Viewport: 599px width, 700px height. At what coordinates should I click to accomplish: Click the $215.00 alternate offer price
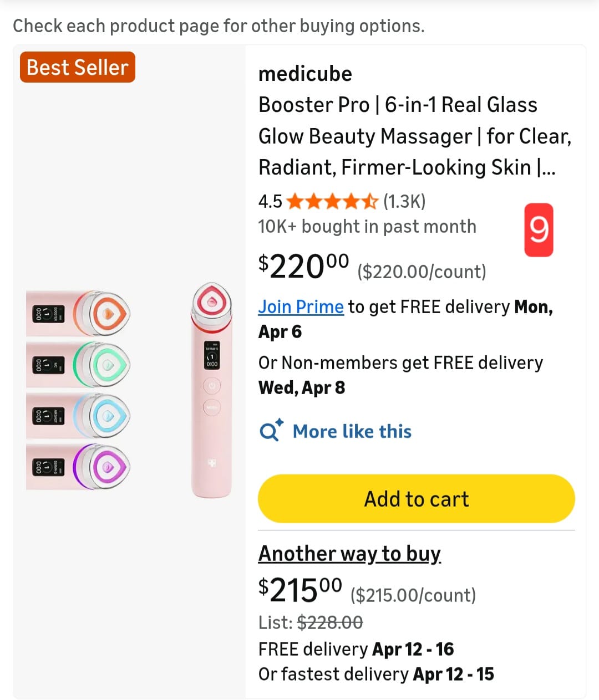click(x=300, y=590)
